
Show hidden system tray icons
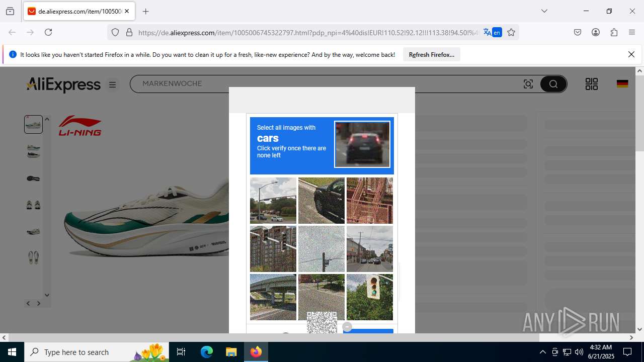tap(542, 352)
